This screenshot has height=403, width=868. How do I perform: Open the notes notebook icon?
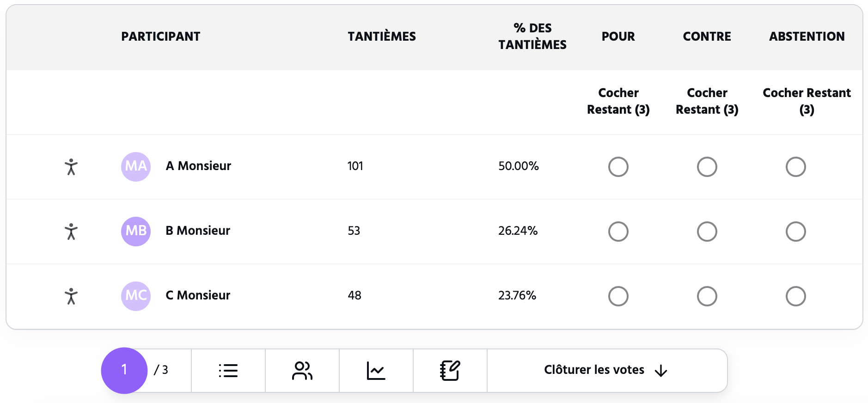[450, 371]
